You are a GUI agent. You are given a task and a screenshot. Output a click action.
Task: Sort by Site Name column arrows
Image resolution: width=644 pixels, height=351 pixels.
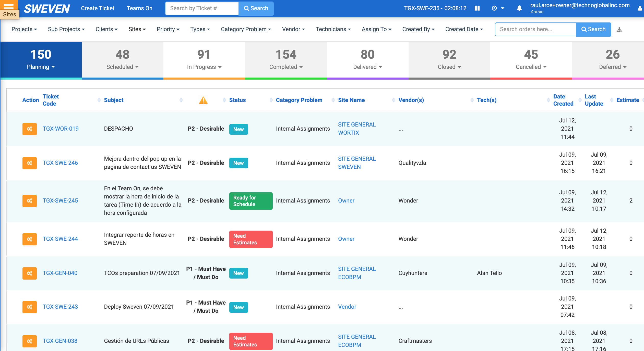[x=393, y=100]
